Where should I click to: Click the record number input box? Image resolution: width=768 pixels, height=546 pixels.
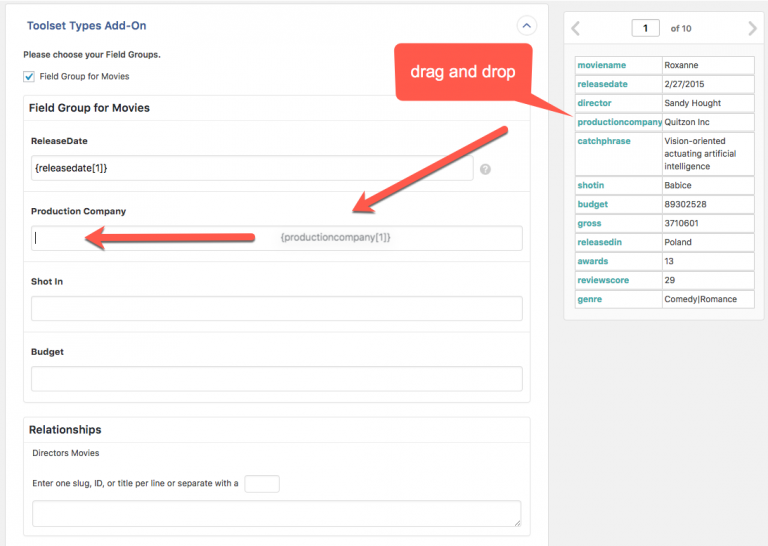[646, 28]
